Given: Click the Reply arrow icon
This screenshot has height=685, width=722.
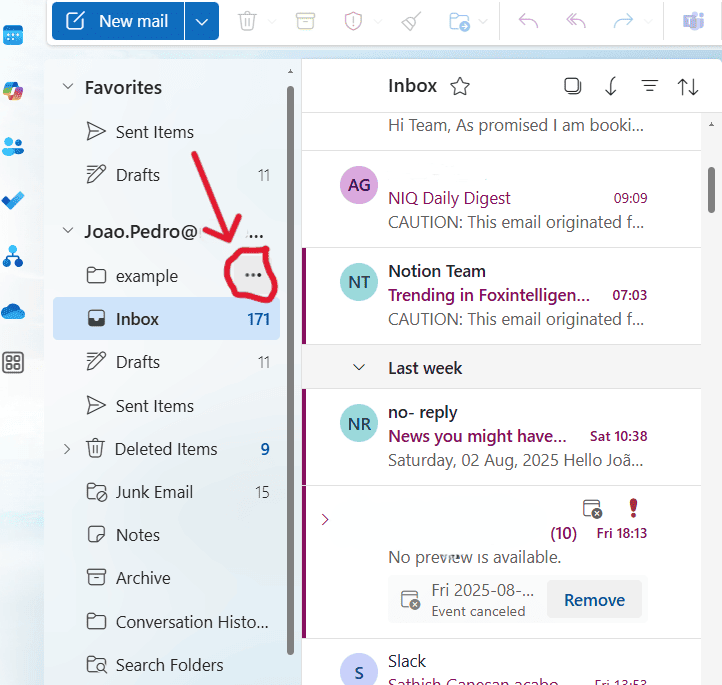Looking at the screenshot, I should point(528,21).
